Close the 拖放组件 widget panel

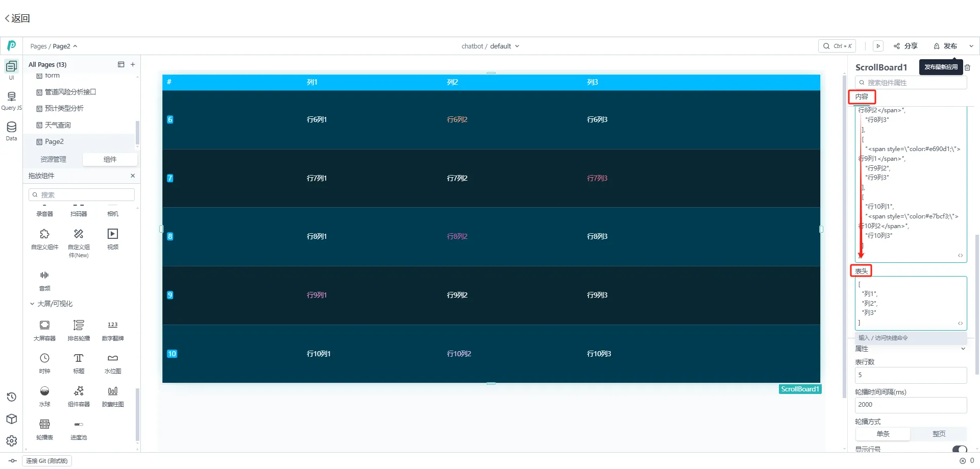click(x=133, y=176)
